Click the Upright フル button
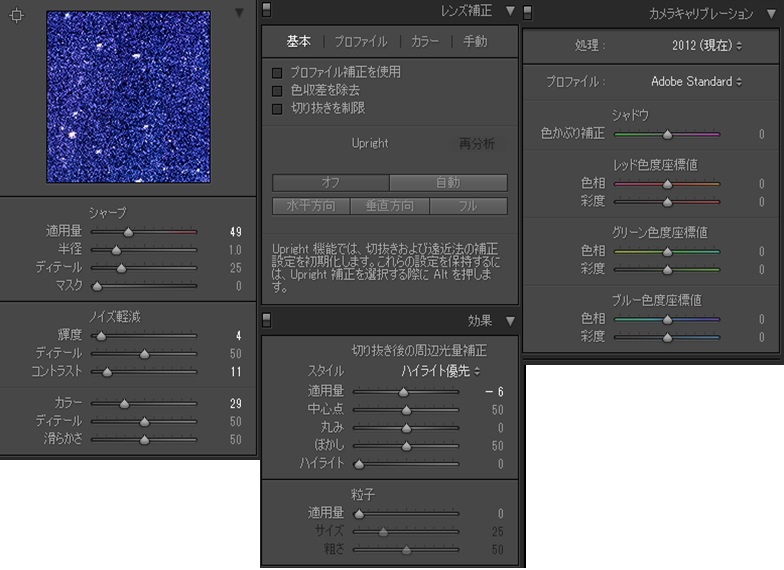This screenshot has height=570, width=784. (x=468, y=206)
